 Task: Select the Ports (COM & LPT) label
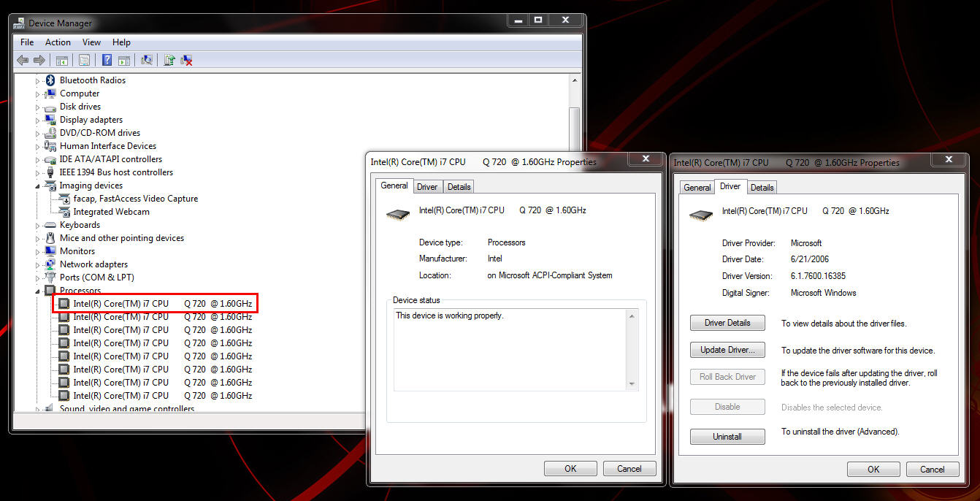click(97, 278)
